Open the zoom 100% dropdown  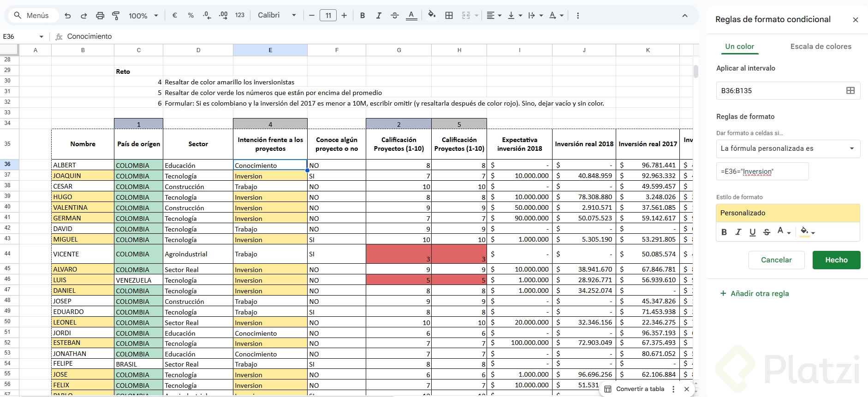point(143,16)
